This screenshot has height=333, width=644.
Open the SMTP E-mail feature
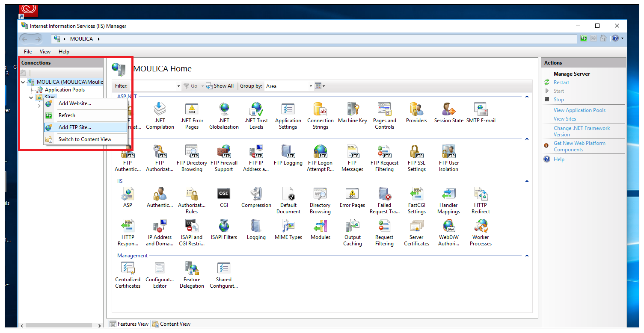tap(481, 113)
